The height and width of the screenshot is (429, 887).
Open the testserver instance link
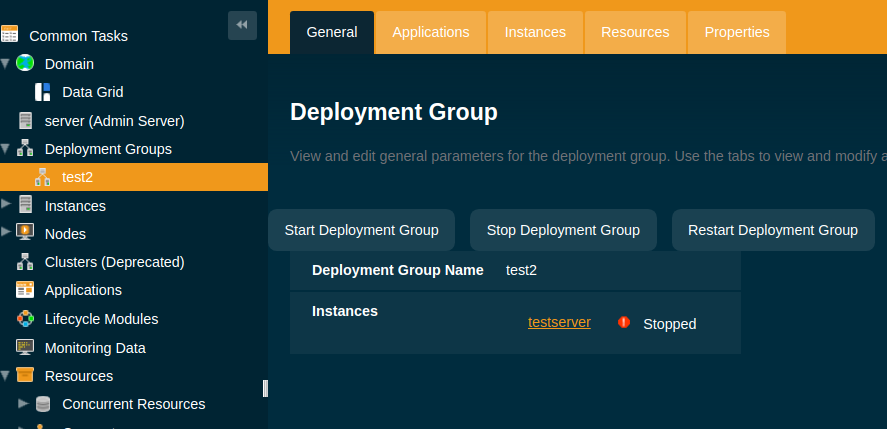click(559, 322)
